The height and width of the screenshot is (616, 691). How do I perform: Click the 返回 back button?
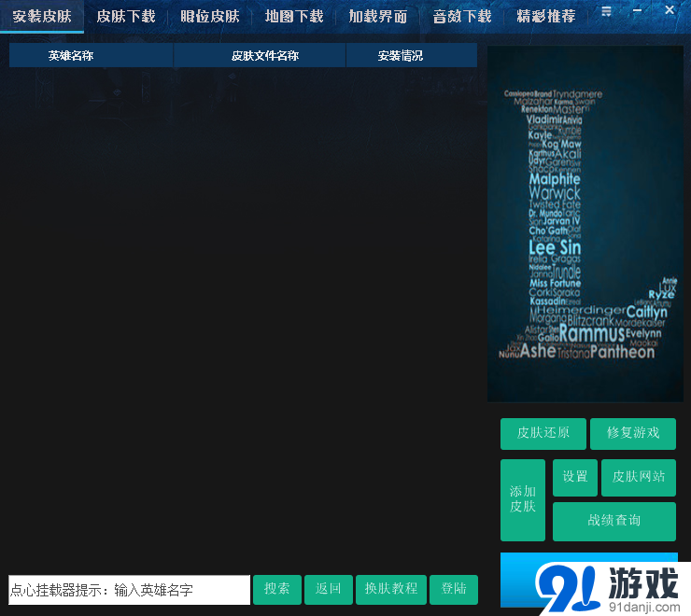tap(329, 590)
